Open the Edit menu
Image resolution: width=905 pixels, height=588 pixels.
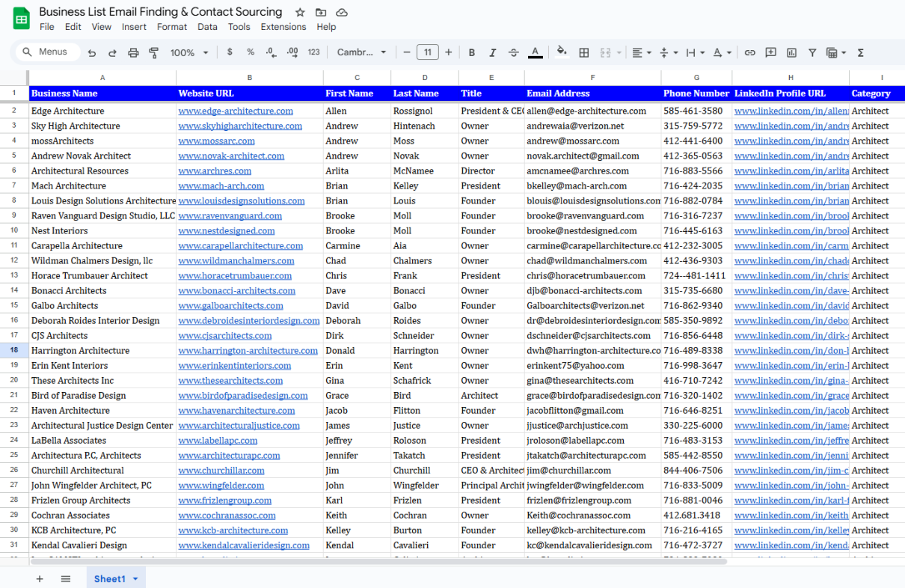[73, 27]
